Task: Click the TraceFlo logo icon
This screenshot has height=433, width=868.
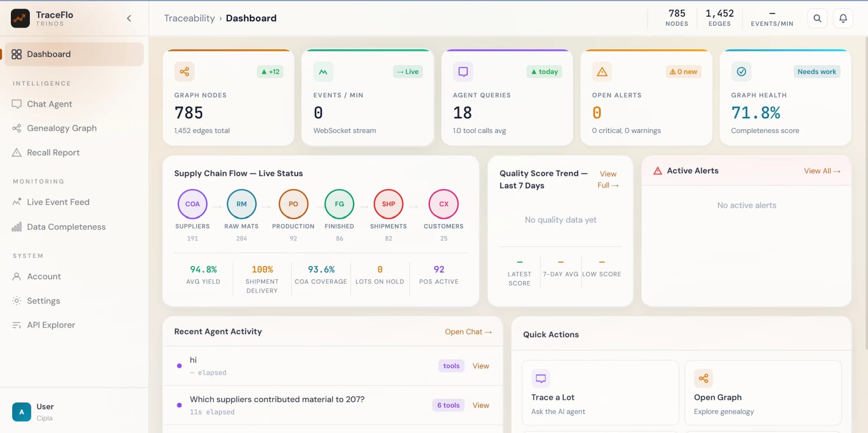Action: (20, 19)
